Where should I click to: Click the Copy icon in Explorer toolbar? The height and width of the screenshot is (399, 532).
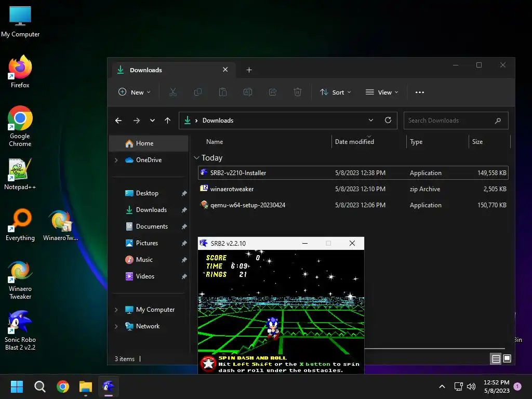pos(198,92)
